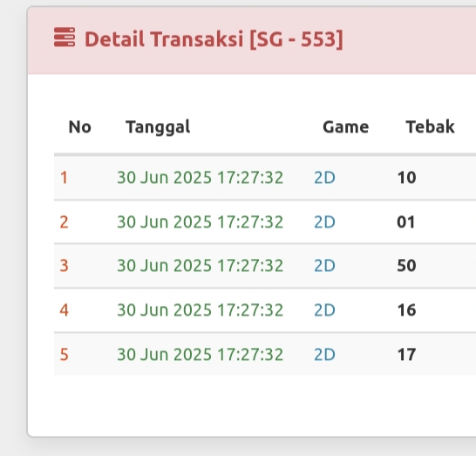This screenshot has width=476, height=456.
Task: Click row number 3 in No column
Action: [64, 266]
